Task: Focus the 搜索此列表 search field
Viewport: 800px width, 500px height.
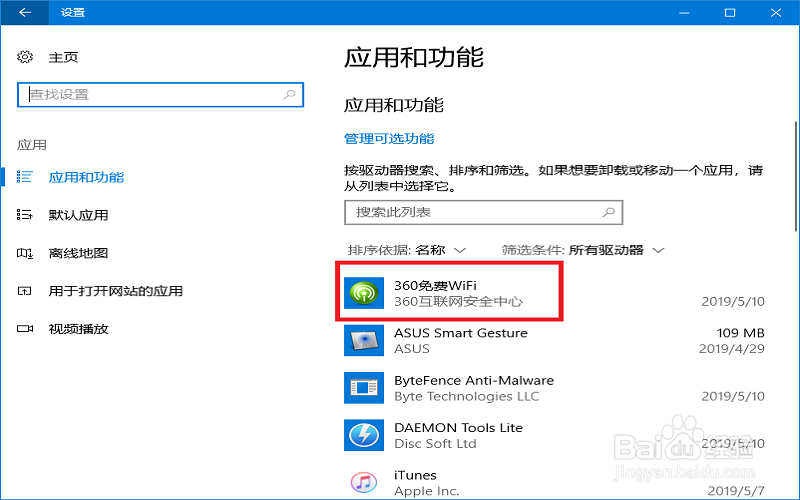Action: point(484,212)
